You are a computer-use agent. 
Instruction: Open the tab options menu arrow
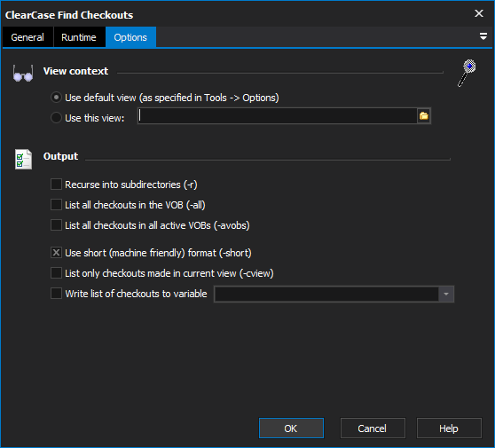(483, 36)
